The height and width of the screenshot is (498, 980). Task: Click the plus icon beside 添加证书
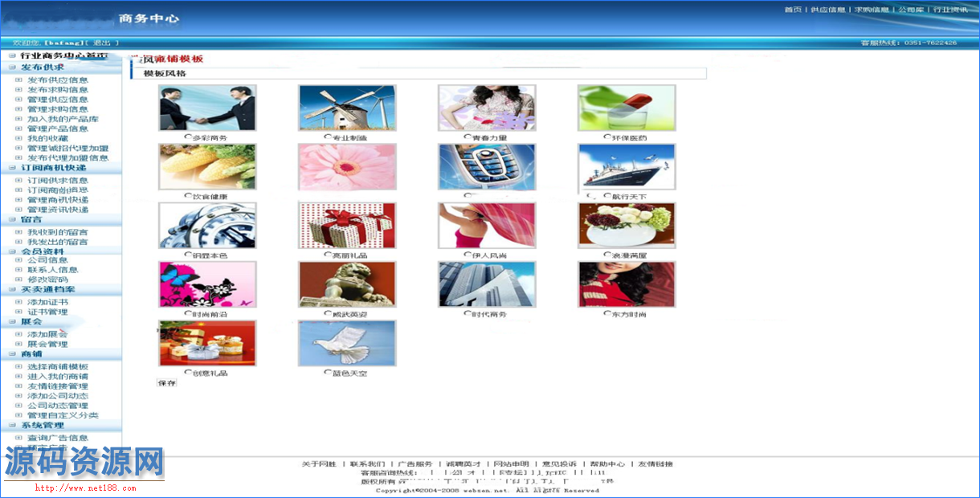tap(19, 303)
